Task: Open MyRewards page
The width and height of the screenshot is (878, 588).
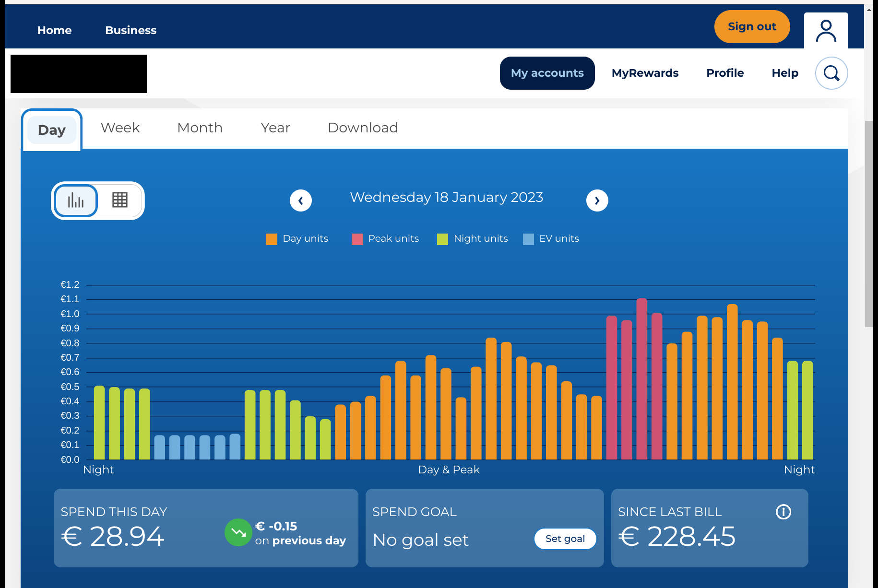Action: (645, 73)
